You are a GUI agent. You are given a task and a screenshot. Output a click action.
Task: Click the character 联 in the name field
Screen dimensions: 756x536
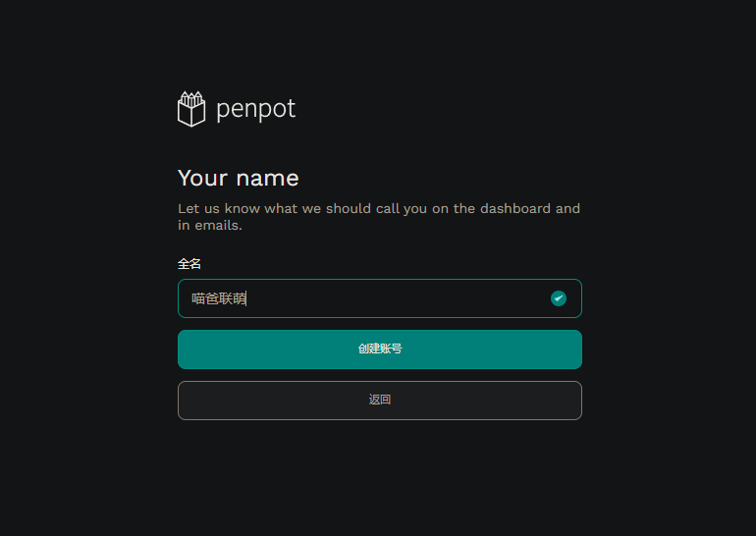tap(226, 298)
